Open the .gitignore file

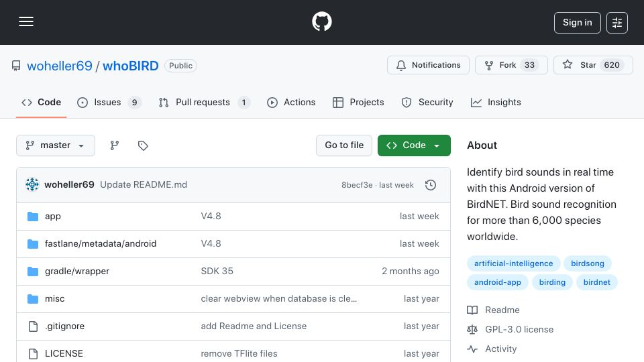coord(64,326)
